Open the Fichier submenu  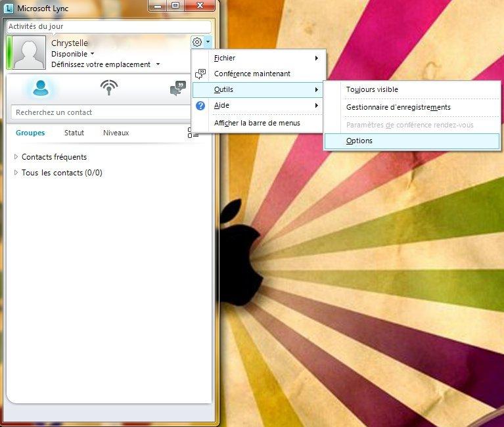coord(259,58)
